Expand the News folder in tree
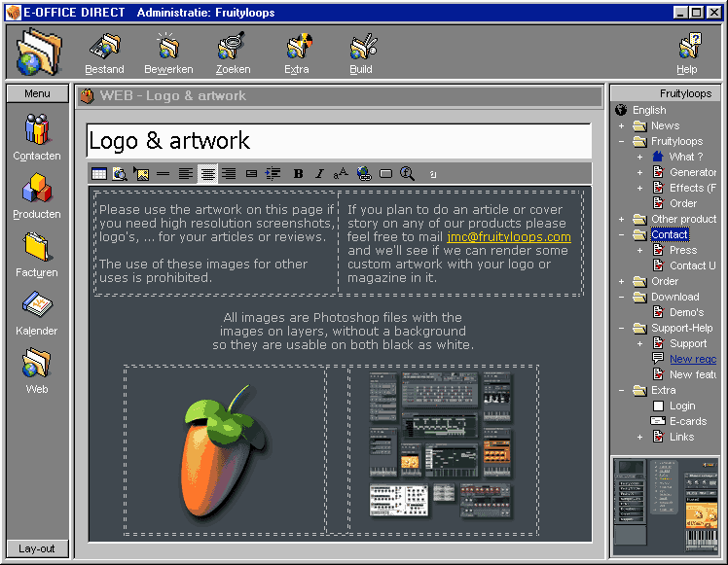This screenshot has width=728, height=565. click(x=621, y=125)
